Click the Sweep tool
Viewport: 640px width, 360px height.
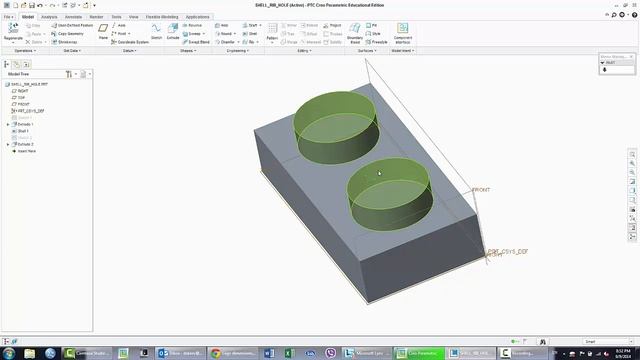(193, 33)
